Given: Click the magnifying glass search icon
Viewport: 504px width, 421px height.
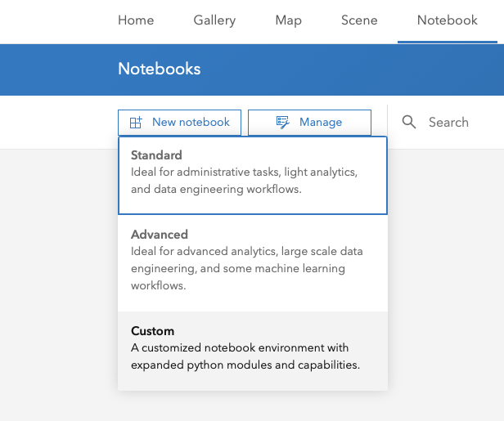Looking at the screenshot, I should pos(409,122).
